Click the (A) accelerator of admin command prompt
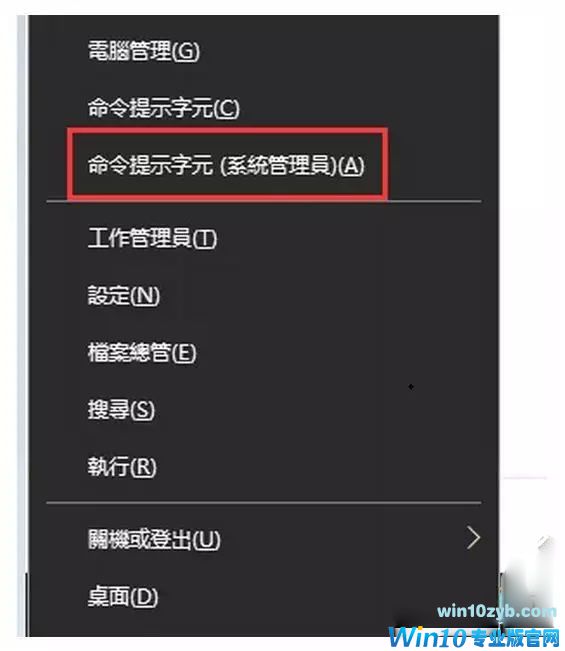565x651 pixels. pyautogui.click(x=351, y=166)
